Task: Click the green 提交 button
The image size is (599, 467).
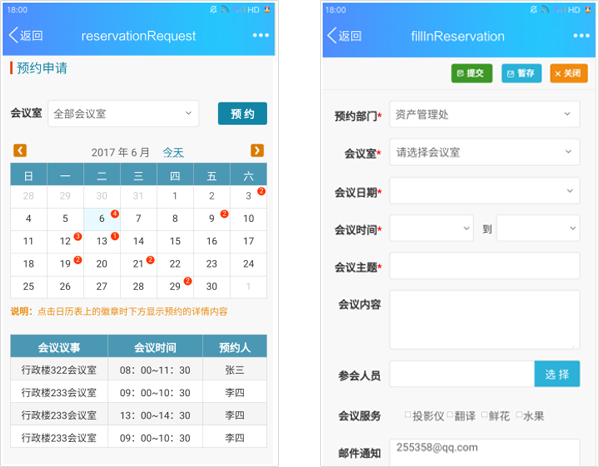Action: pos(472,73)
